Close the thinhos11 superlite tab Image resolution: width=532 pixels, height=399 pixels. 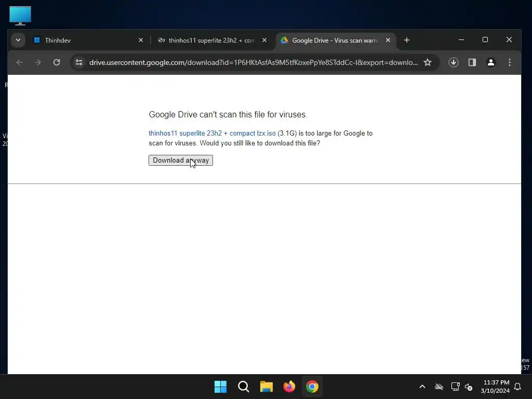264,40
